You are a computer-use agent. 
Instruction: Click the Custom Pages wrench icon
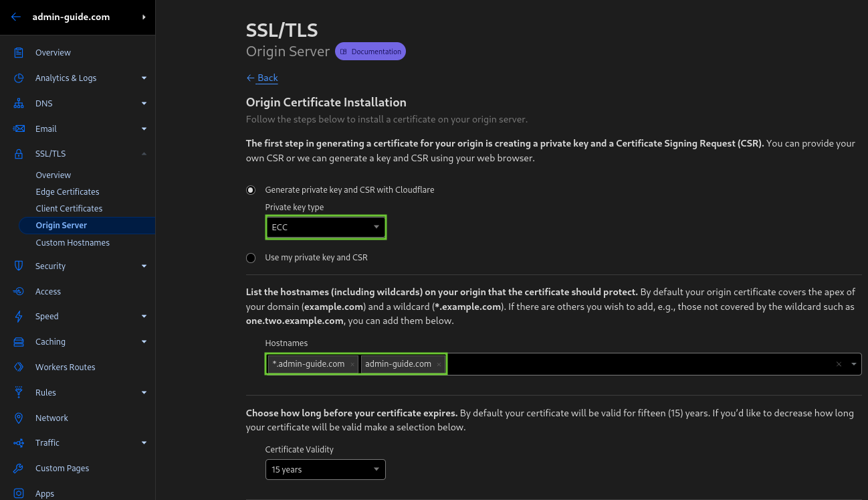[x=19, y=468]
